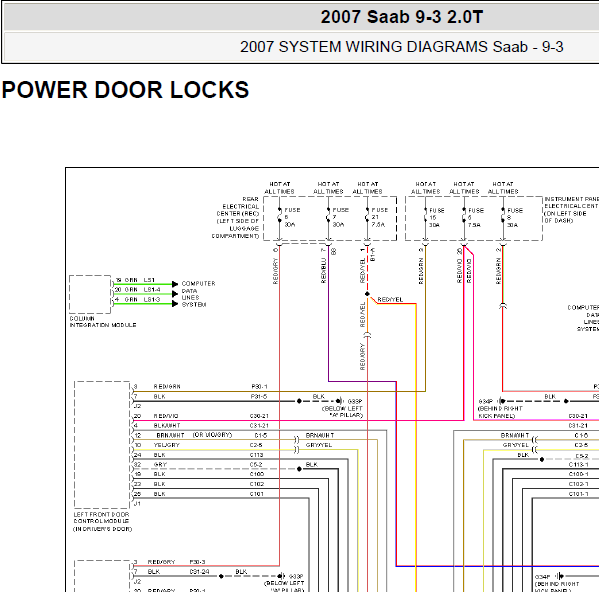Select horizontal "RED/YEL" wire label
This screenshot has width=599, height=592.
[x=390, y=299]
